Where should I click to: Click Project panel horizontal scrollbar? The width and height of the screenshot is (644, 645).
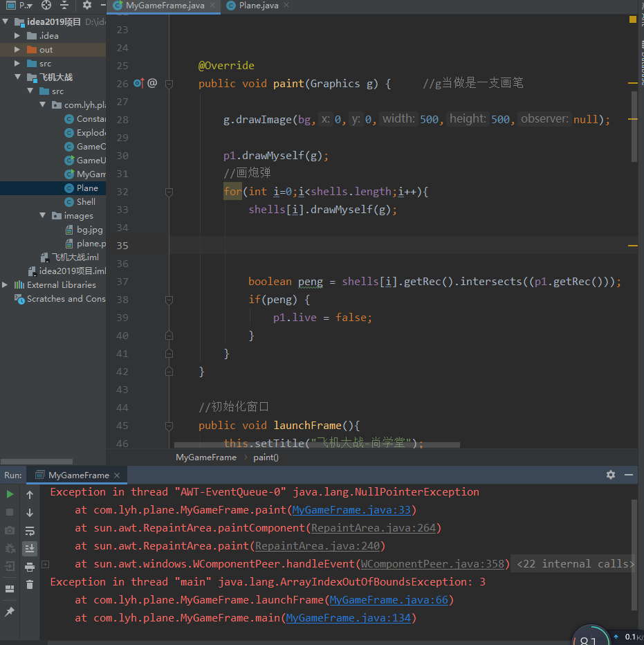[37, 461]
